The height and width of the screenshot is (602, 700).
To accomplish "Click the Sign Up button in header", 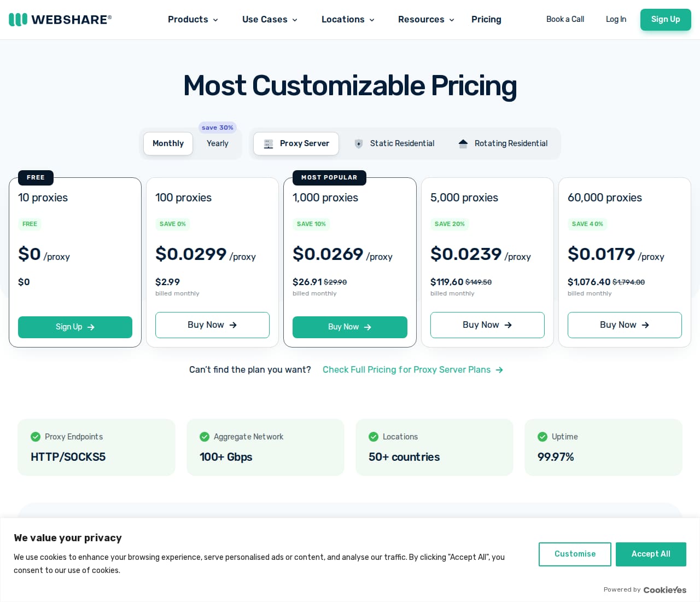I will (x=666, y=19).
